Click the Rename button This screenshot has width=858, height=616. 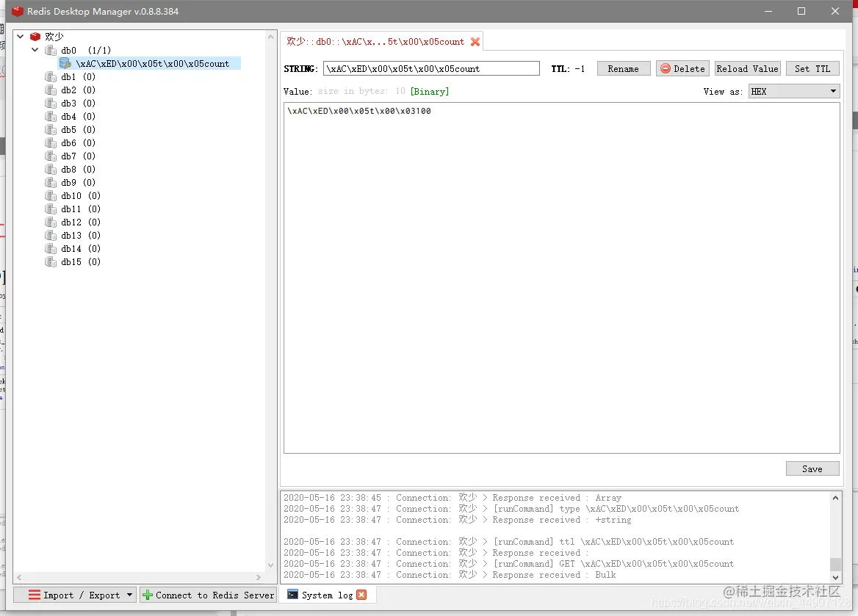coord(623,68)
